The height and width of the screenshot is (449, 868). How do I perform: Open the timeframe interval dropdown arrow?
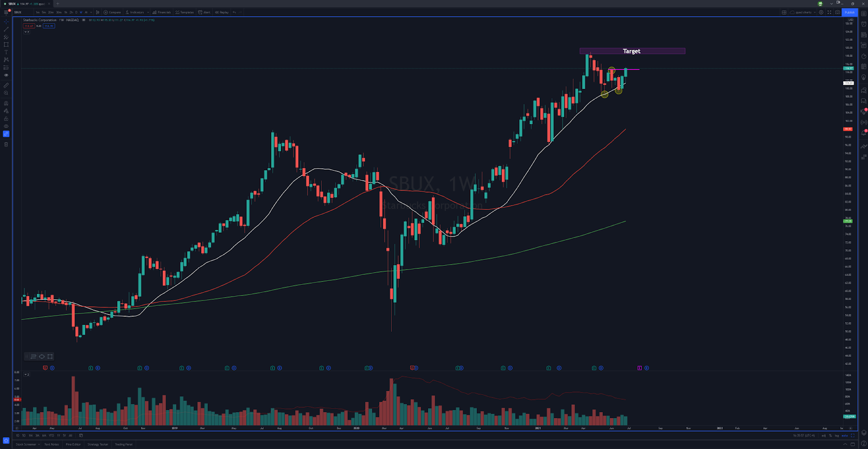(x=91, y=12)
